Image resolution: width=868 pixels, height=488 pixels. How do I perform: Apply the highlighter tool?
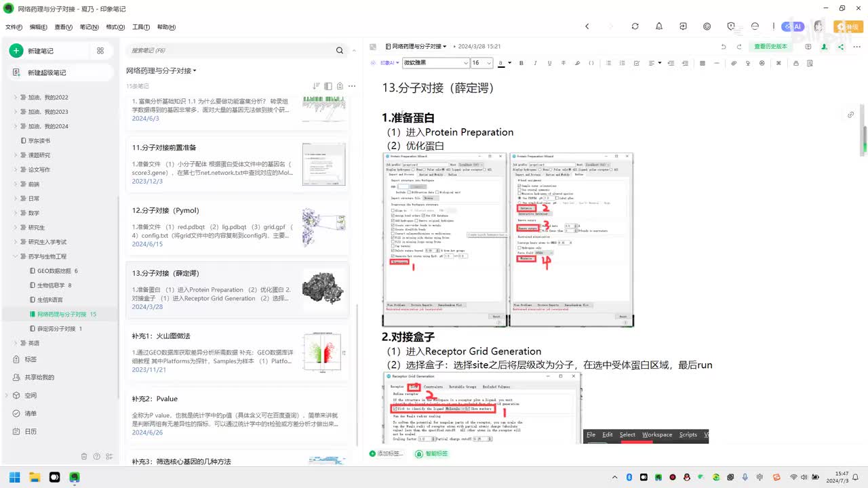(577, 62)
